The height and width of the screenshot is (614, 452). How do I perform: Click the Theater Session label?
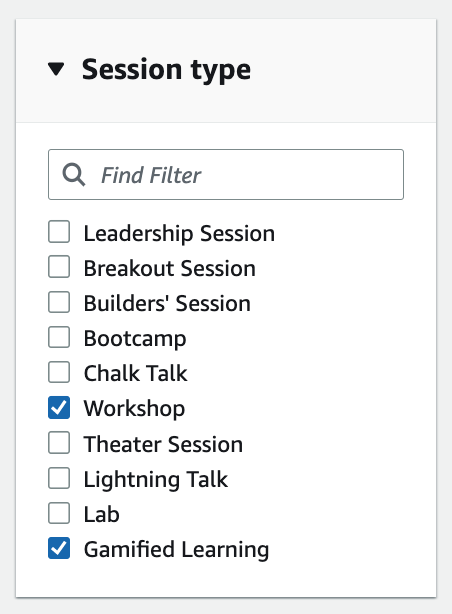(x=163, y=444)
